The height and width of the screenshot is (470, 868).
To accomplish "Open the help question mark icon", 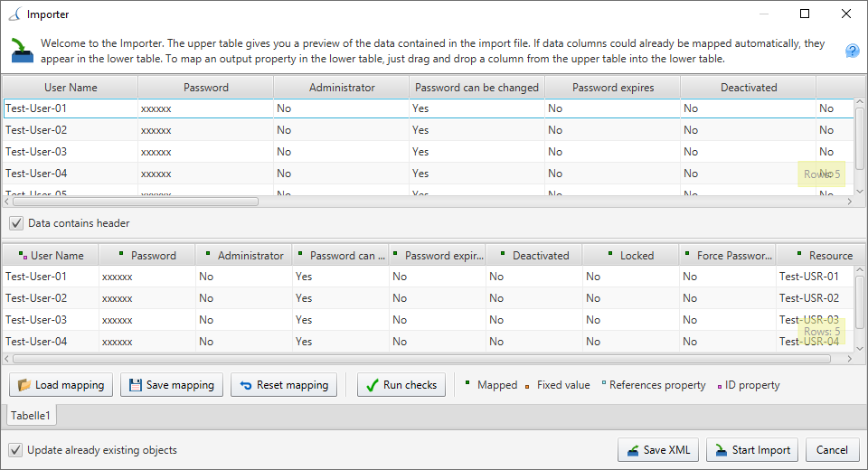I will [x=852, y=51].
